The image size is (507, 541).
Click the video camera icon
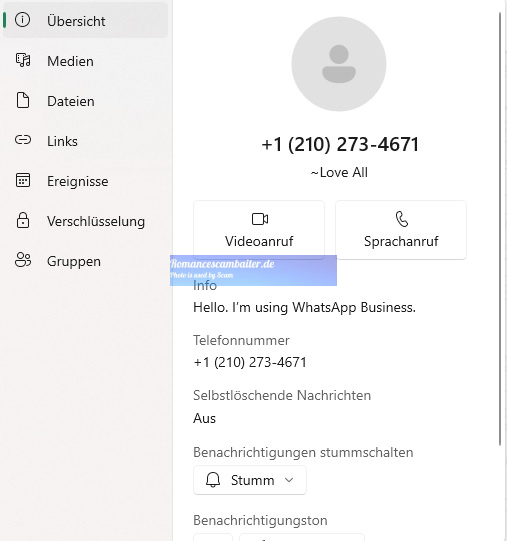pyautogui.click(x=260, y=219)
